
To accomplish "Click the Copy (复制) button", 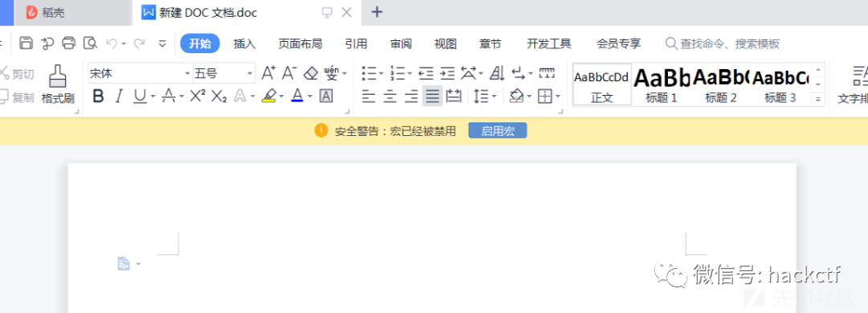I will [17, 97].
